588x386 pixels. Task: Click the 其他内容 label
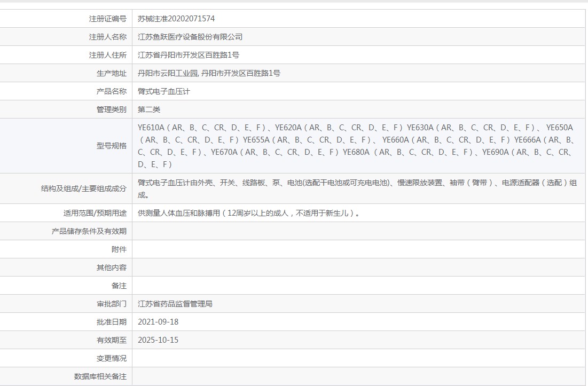(112, 267)
